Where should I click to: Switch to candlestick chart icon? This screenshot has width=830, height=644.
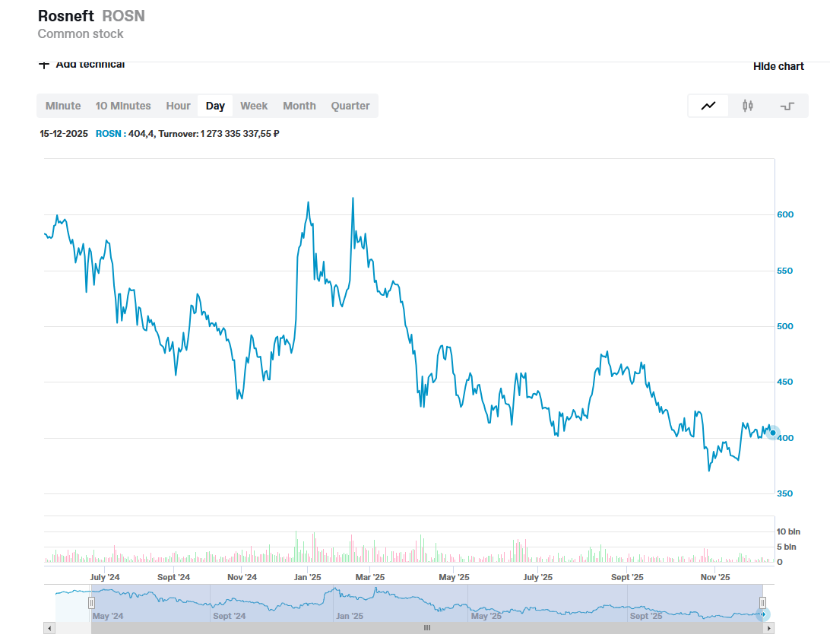point(747,106)
